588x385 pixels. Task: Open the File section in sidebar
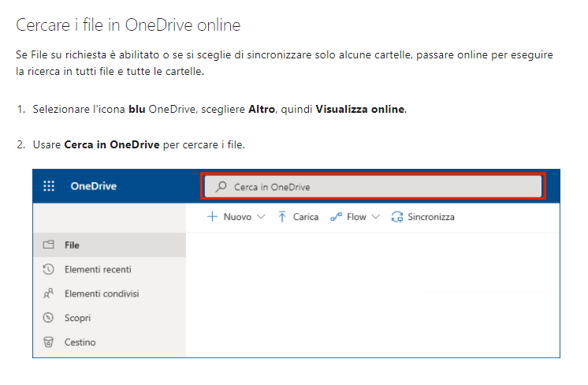(x=110, y=245)
